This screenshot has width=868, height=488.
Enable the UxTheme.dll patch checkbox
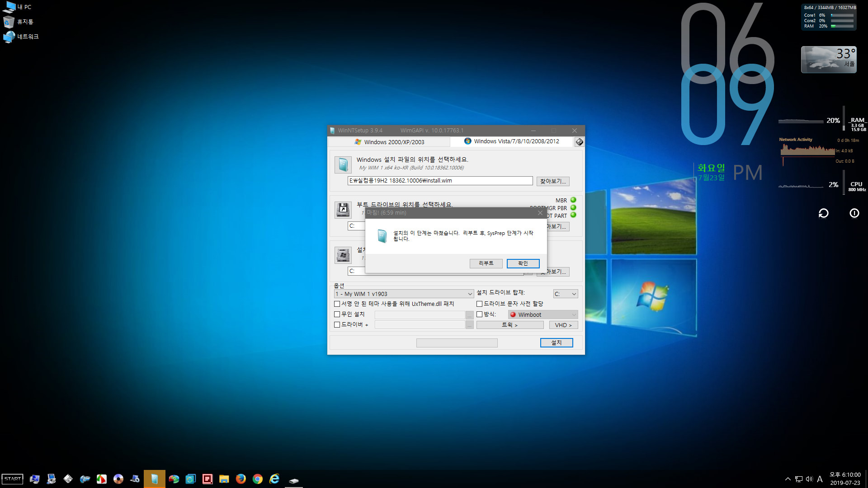tap(337, 304)
